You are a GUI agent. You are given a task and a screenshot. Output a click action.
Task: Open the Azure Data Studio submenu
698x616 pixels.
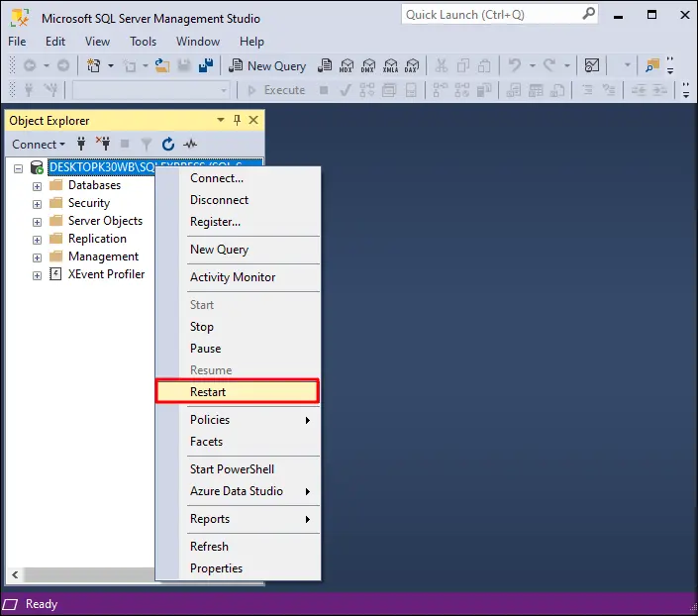tap(238, 490)
